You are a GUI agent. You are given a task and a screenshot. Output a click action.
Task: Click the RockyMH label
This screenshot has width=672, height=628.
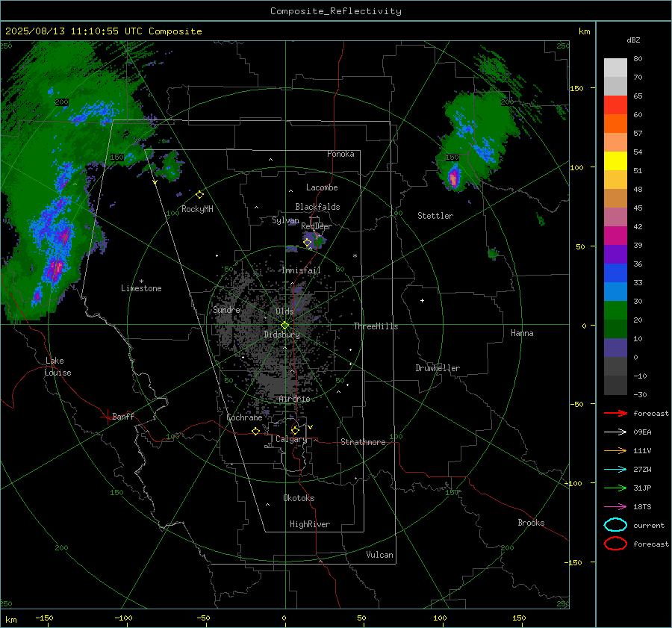click(197, 209)
